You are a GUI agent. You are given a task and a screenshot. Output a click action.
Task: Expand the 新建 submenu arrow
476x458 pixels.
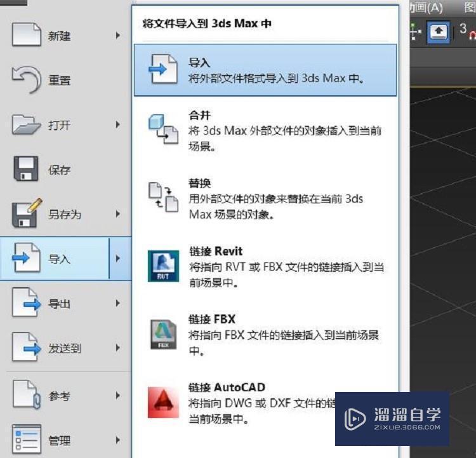(x=118, y=36)
